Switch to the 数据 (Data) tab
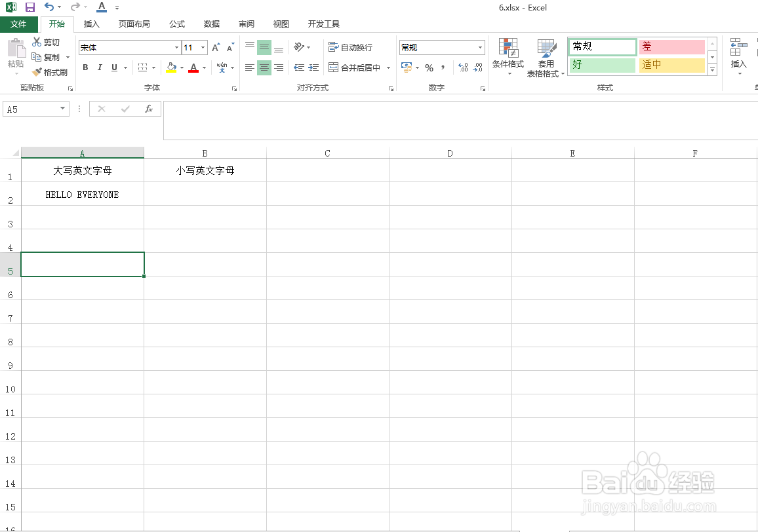Image resolution: width=758 pixels, height=532 pixels. 212,24
